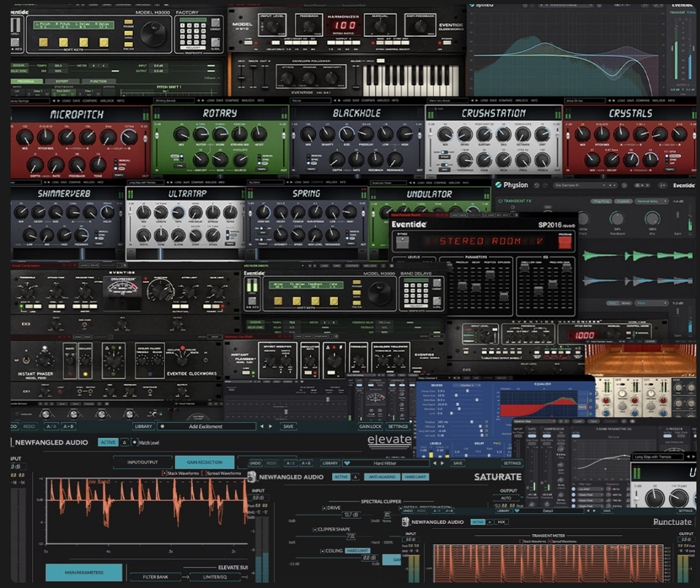Toggle the ACTIVE button in Elevate
Screen dimensions: 700x588
[108, 442]
